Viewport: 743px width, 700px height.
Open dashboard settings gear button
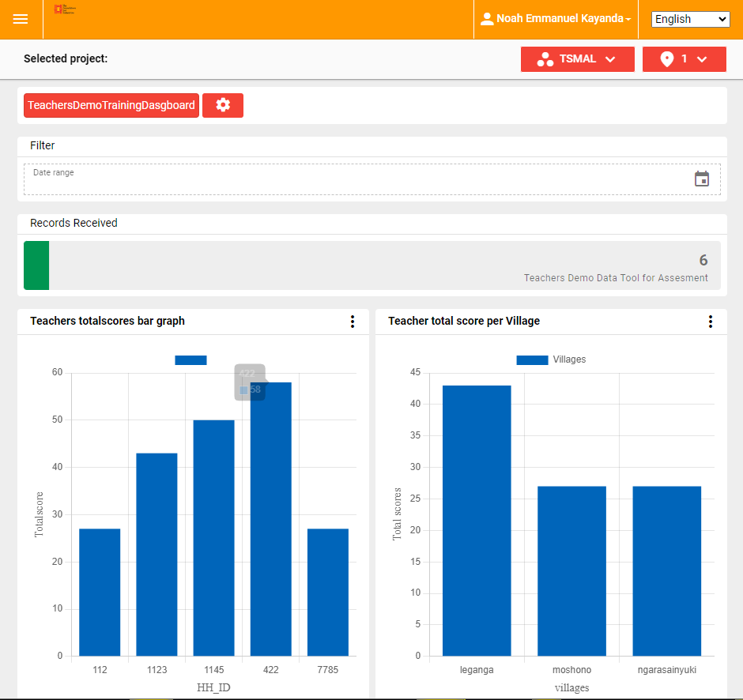coord(223,105)
